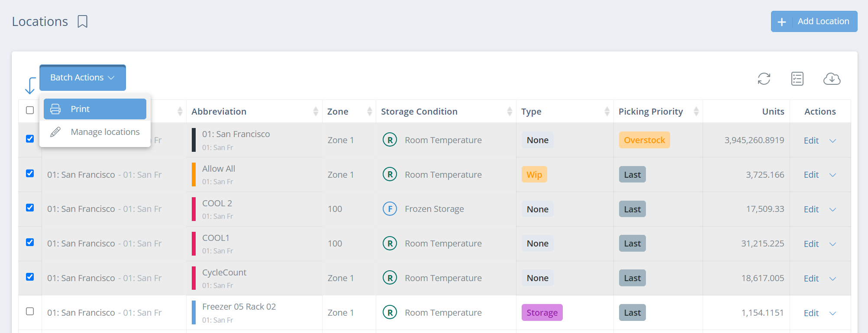Screen dimensions: 868x333
Task: Toggle the select-all header checkbox
Action: pyautogui.click(x=30, y=110)
